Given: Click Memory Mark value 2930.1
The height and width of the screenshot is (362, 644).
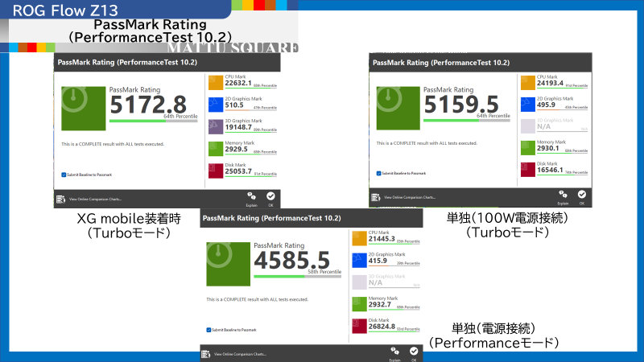Looking at the screenshot, I should click(x=548, y=148).
